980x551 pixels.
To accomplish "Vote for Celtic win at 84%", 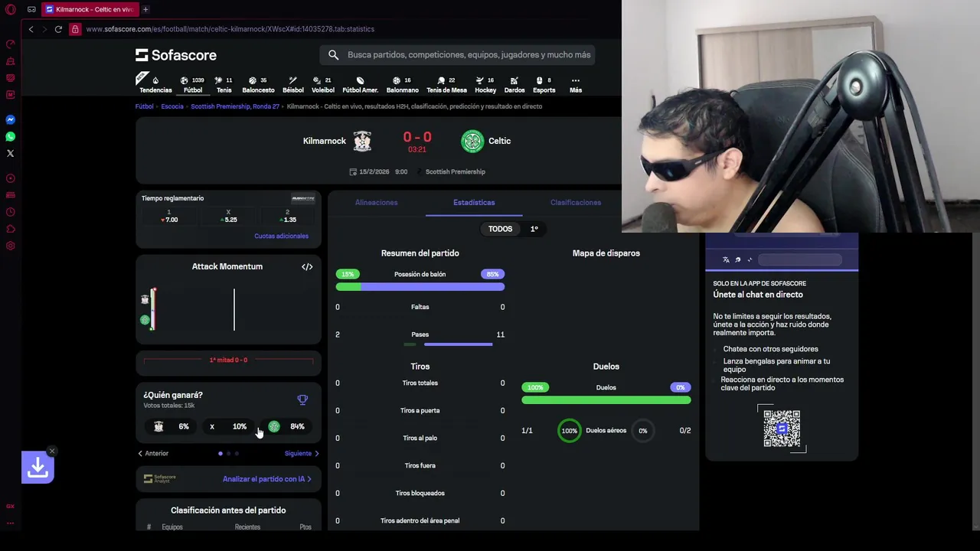I will (x=286, y=426).
